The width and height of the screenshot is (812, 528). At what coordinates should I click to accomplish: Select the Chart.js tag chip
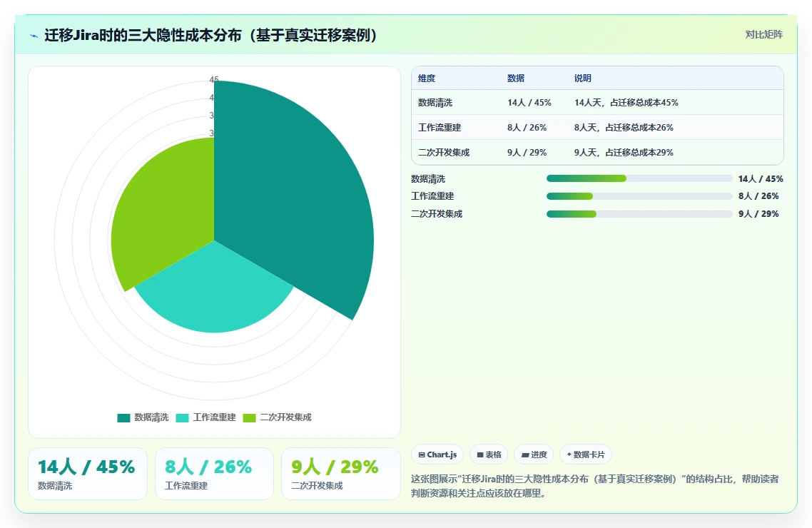click(x=437, y=455)
